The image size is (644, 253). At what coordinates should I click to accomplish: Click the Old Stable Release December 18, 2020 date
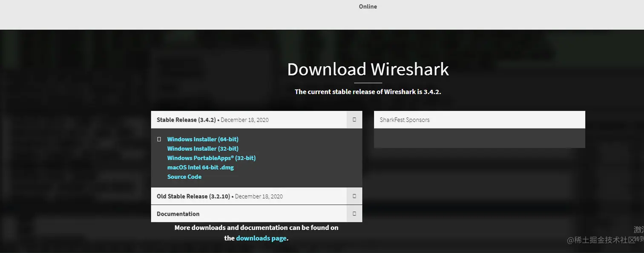[x=259, y=196]
